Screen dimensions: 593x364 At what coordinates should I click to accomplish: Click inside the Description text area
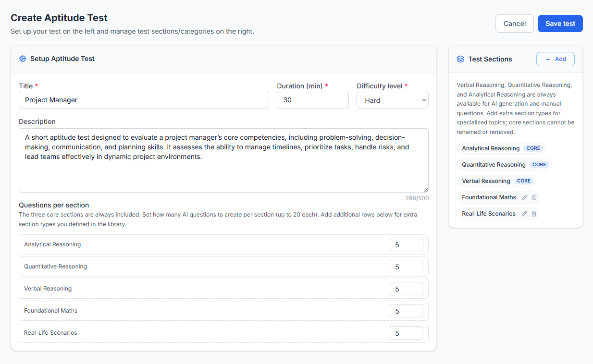pos(223,160)
